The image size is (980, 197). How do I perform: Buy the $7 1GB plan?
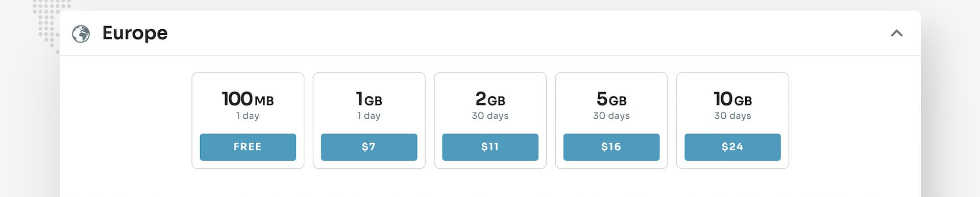369,147
